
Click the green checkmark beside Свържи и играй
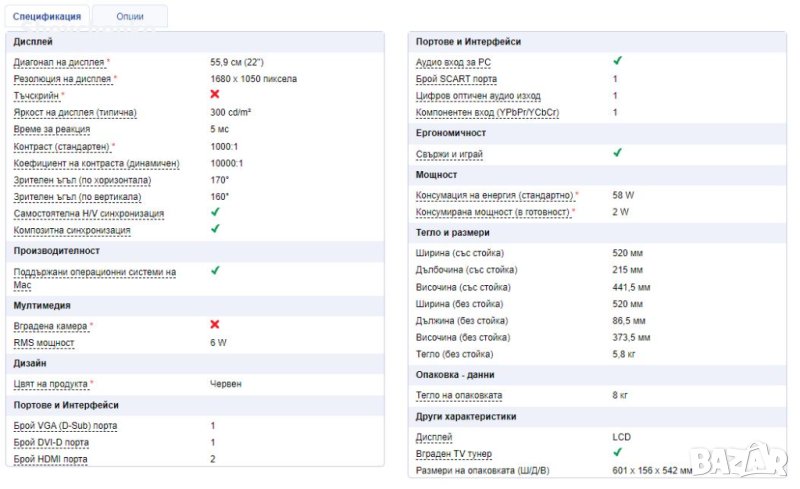(x=617, y=153)
